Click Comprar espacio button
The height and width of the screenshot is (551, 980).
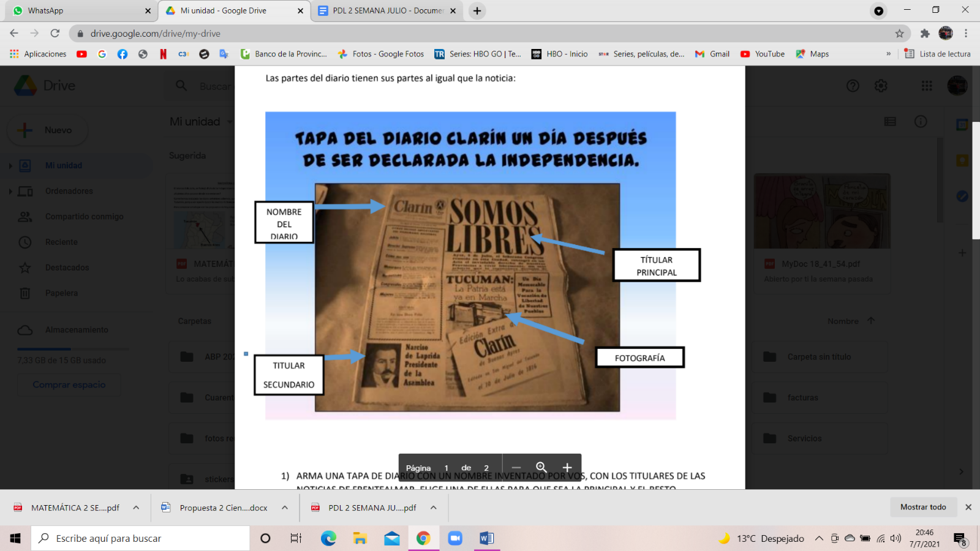tap(69, 384)
